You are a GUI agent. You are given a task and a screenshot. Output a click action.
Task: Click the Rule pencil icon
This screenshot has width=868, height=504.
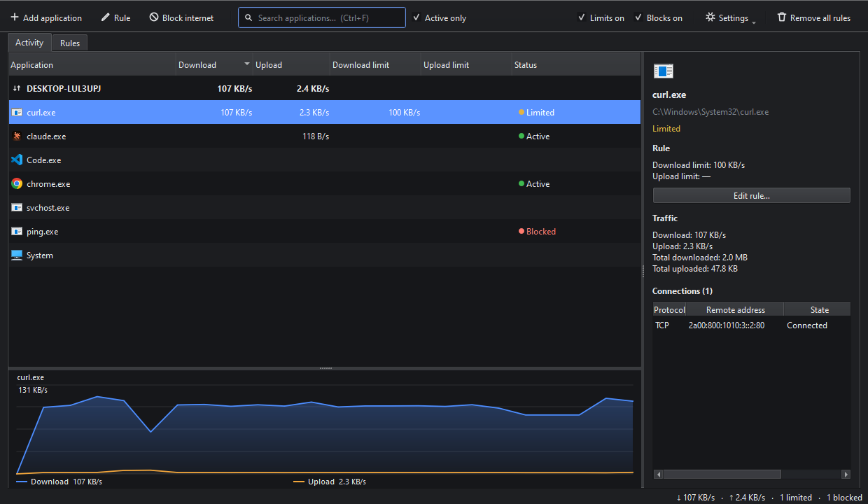106,17
